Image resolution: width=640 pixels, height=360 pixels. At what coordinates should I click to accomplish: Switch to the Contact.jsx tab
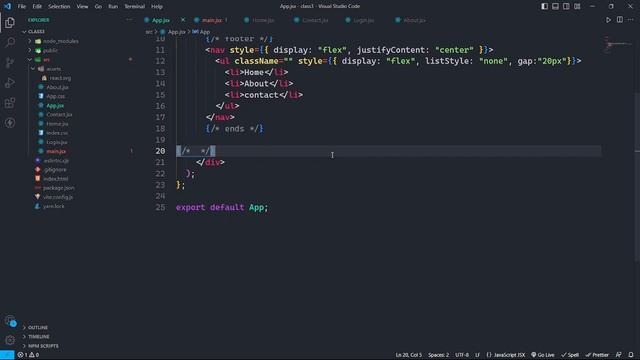[x=315, y=20]
